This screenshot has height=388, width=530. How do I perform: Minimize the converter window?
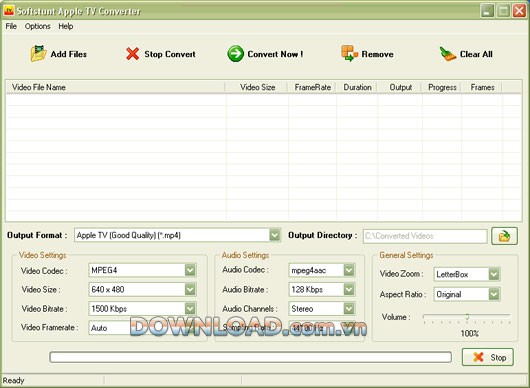coord(487,11)
